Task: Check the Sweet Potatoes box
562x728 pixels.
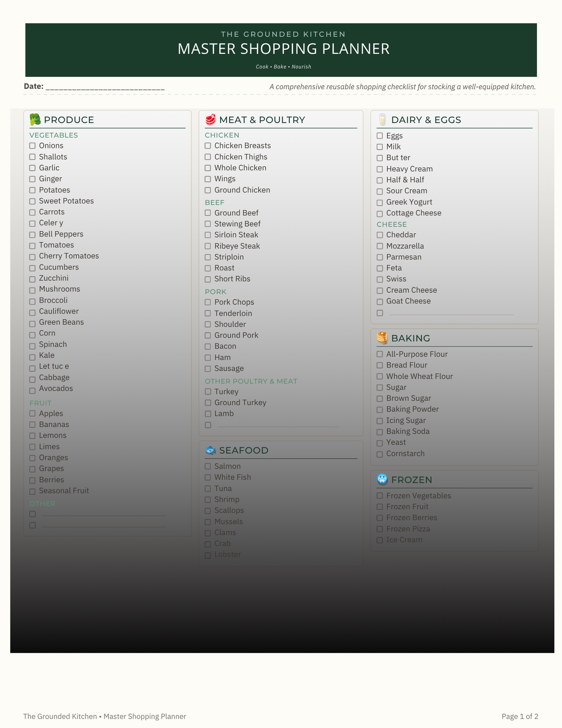Action: click(33, 201)
